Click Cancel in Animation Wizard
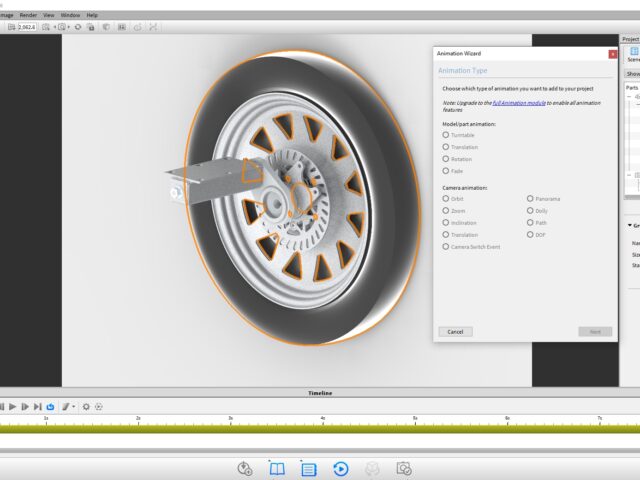Viewport: 640px width, 480px height. pyautogui.click(x=456, y=332)
